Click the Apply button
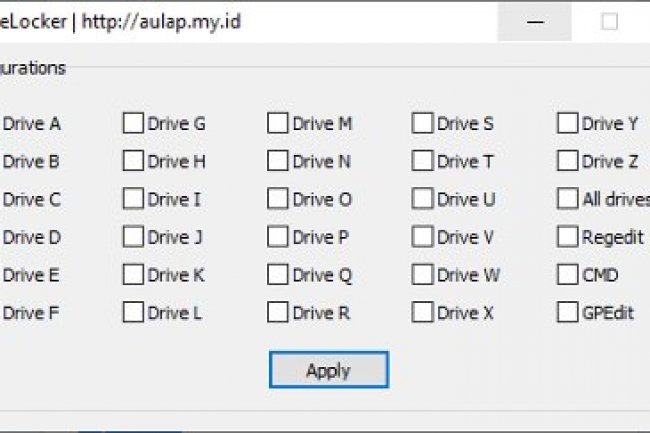Screen dimensions: 650x433 coord(328,370)
